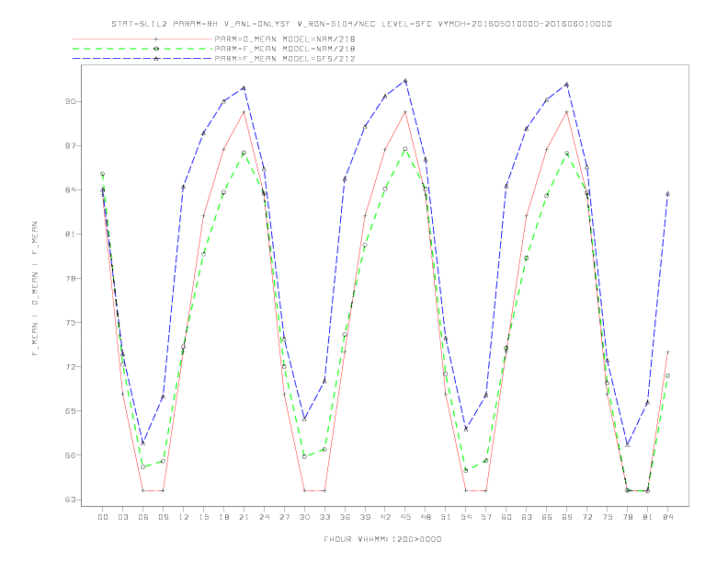Click x-axis forecast hour label 54
728x563 pixels.
[466, 517]
